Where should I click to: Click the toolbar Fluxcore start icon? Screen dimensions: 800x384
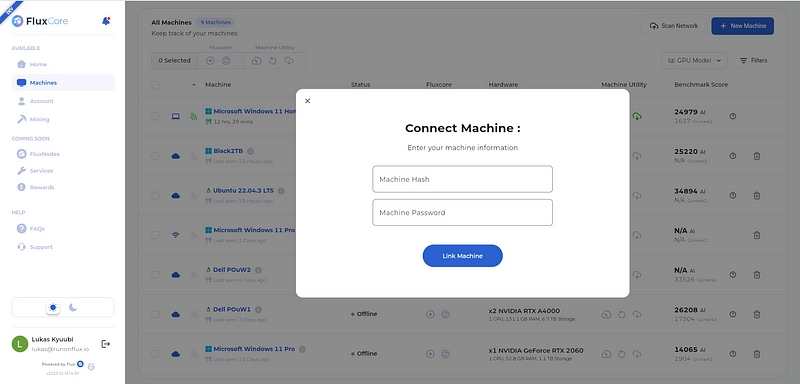[210, 61]
